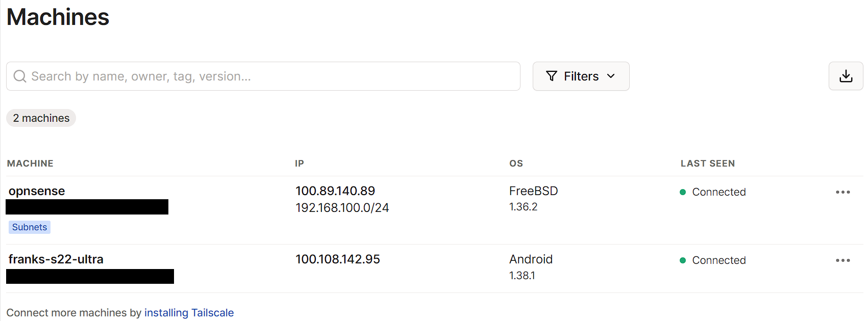This screenshot has width=868, height=321.
Task: Click the Filters chevron arrow
Action: pos(611,76)
